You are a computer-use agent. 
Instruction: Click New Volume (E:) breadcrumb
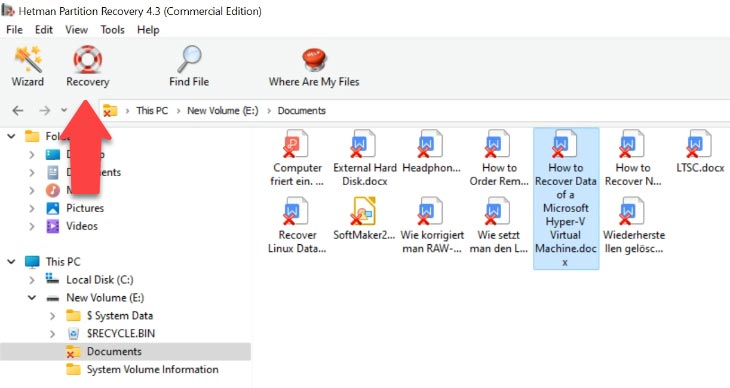coord(223,110)
